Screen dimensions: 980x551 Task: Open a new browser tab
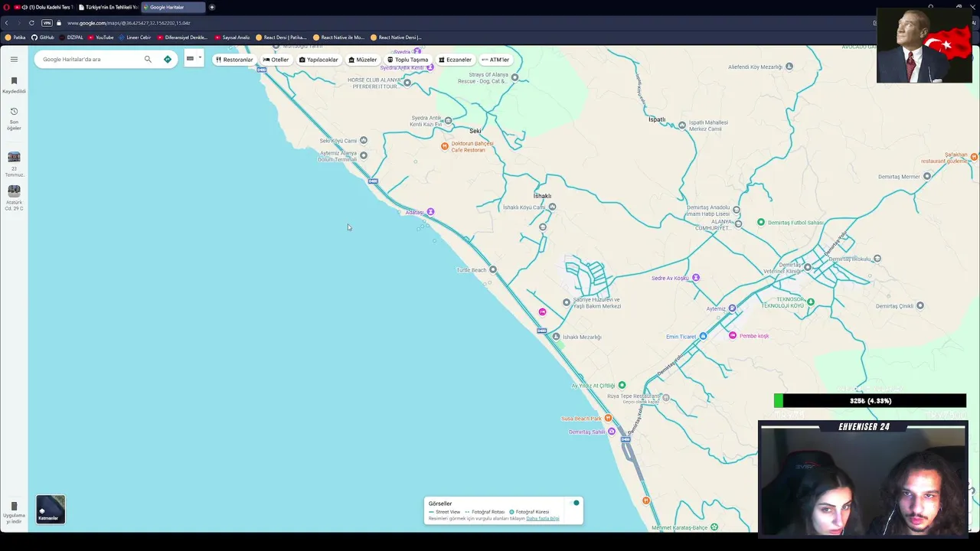[x=212, y=7]
